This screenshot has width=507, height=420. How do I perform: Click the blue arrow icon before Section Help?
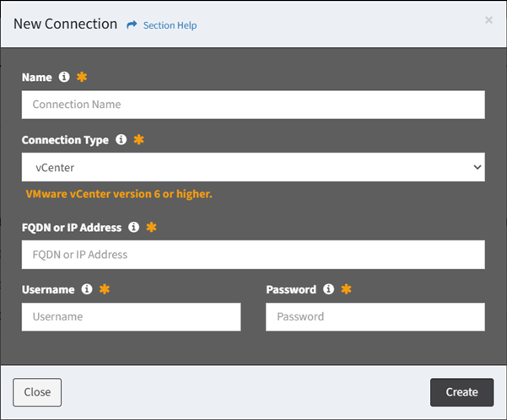tap(132, 25)
